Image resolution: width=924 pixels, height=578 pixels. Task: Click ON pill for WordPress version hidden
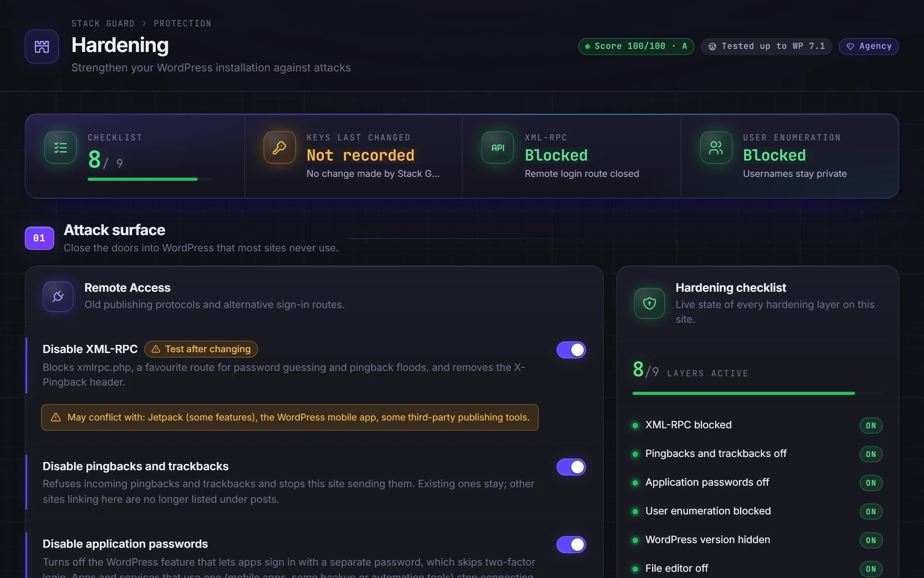(x=871, y=540)
